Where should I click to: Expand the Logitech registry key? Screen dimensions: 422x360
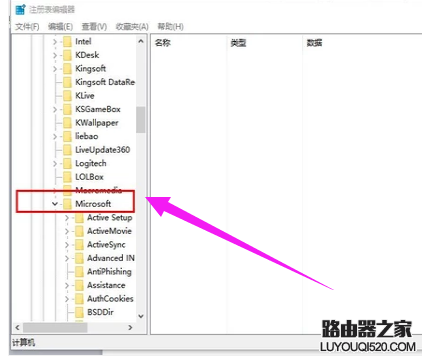55,164
